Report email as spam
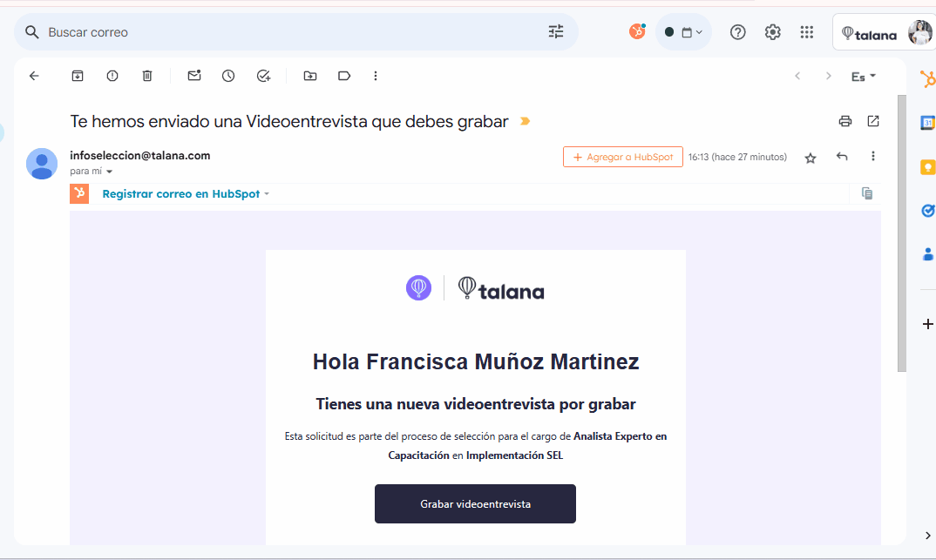The image size is (936, 560). (x=112, y=76)
